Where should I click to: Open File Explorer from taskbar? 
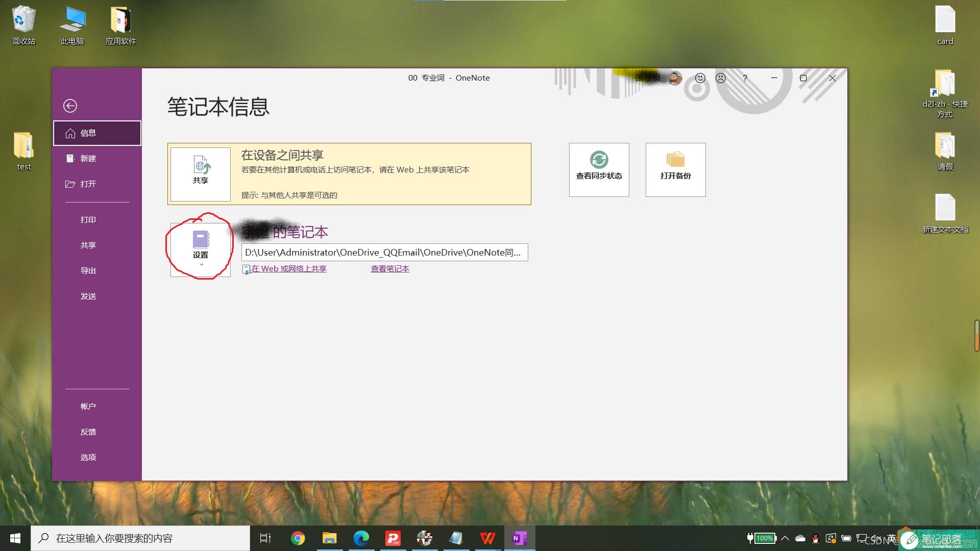coord(329,538)
